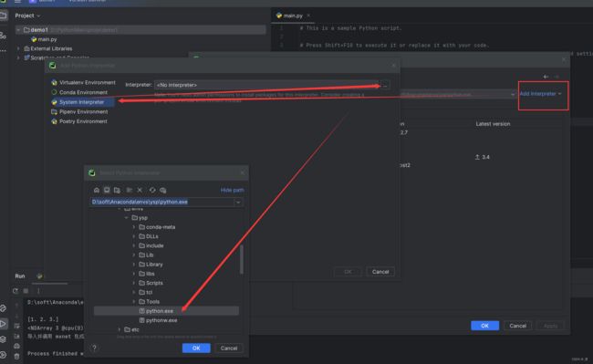The height and width of the screenshot is (364, 593).
Task: Click the project directory toolbar icon
Action: (117, 190)
